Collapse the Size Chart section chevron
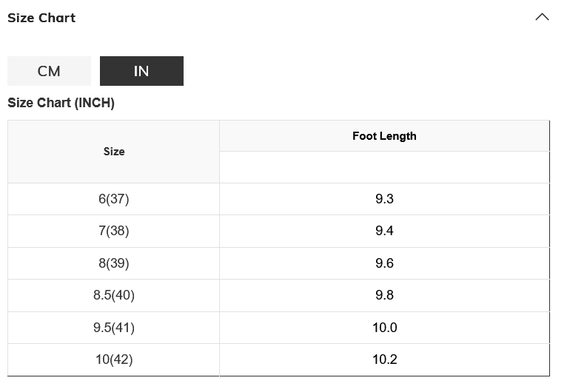This screenshot has height=392, width=570. [x=542, y=17]
